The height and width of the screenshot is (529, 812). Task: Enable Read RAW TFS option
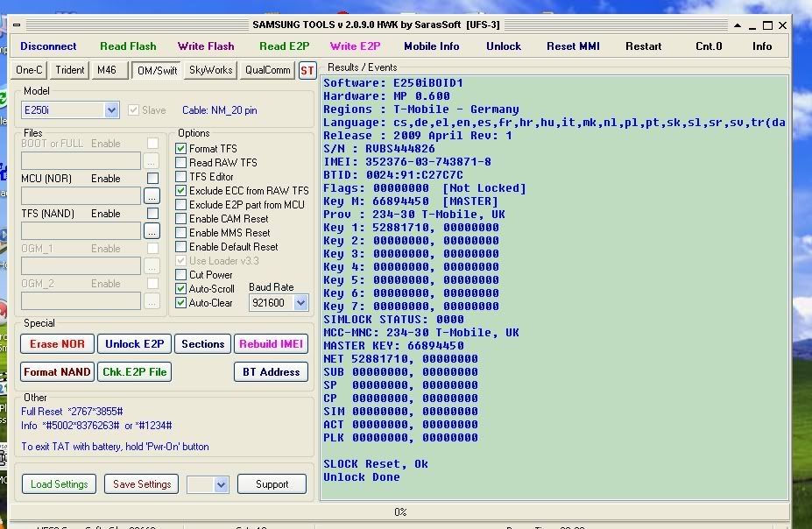pyautogui.click(x=180, y=163)
